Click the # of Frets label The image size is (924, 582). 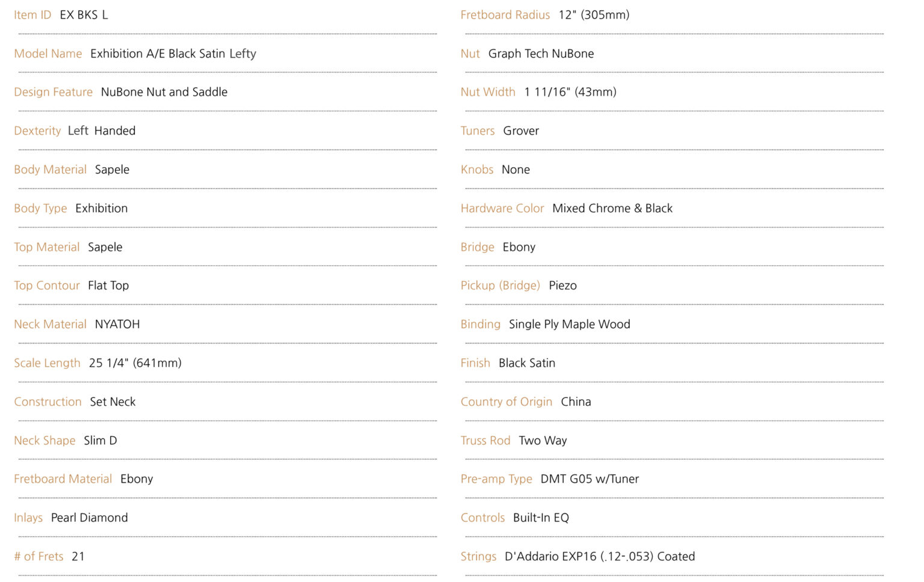coord(38,557)
